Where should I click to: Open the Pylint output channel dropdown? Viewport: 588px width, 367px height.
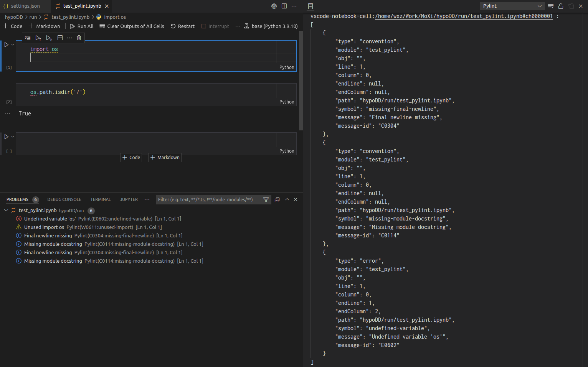[512, 6]
